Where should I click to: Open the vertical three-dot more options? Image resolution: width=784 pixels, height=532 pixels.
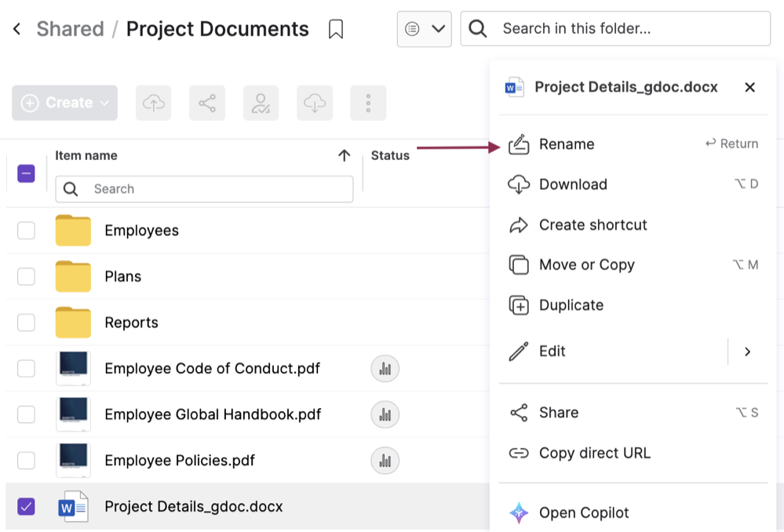click(x=368, y=103)
